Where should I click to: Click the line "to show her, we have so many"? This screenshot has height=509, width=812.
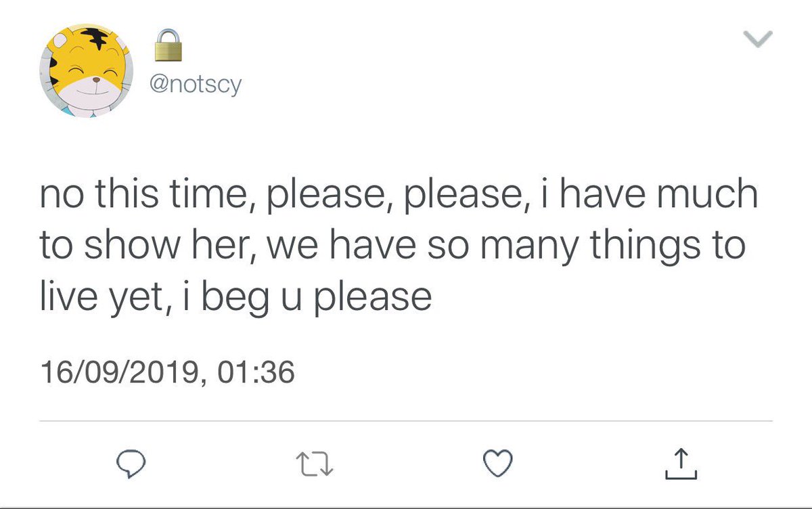pyautogui.click(x=392, y=246)
